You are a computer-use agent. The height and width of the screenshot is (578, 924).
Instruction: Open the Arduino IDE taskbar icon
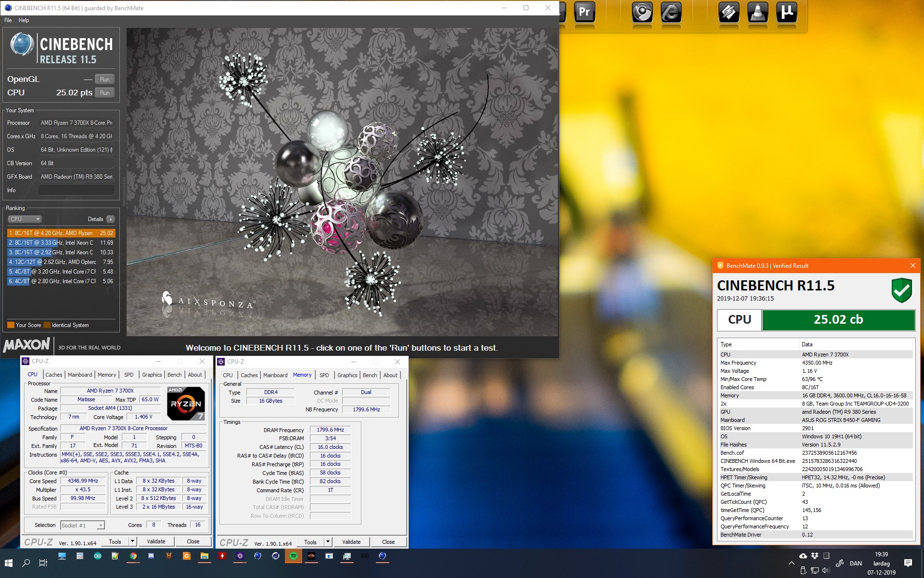coord(97,556)
